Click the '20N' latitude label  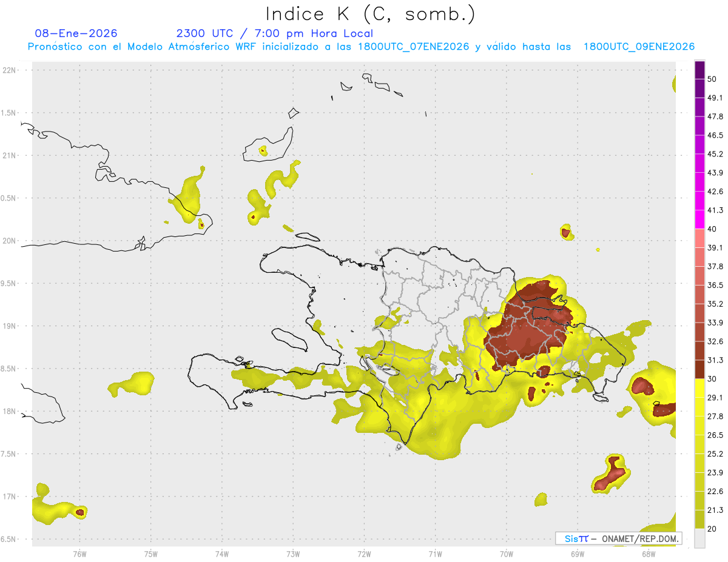click(10, 241)
